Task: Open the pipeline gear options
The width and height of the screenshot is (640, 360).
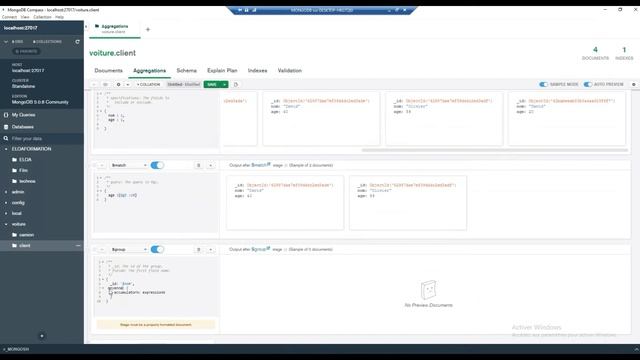Action: 118,84
